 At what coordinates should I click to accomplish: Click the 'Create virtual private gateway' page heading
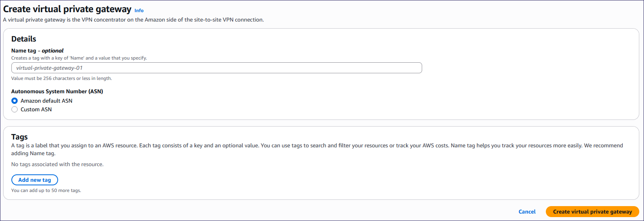tap(67, 9)
